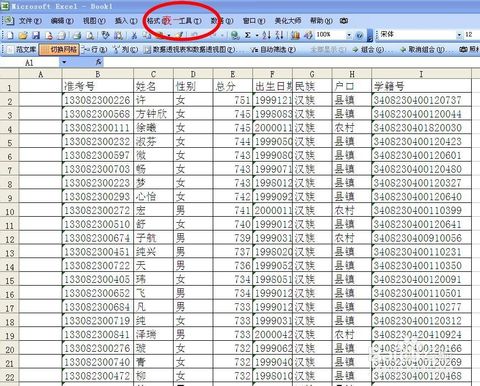
Task: Select column I by its header
Action: tap(421, 74)
